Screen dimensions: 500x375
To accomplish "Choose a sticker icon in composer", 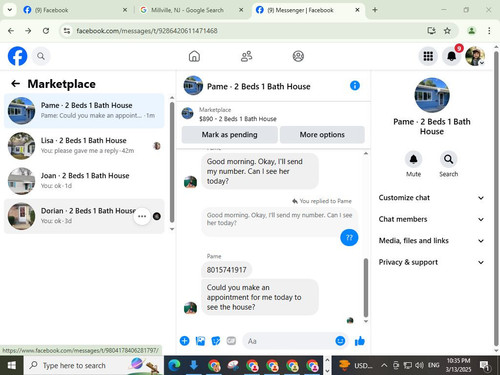I will point(216,341).
